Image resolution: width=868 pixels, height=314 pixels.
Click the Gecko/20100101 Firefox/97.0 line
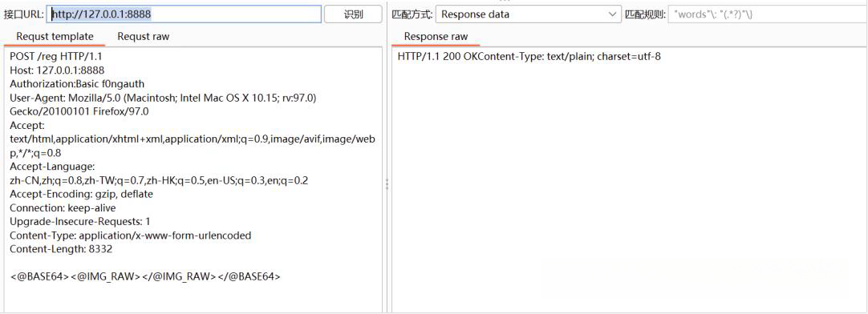click(x=79, y=111)
